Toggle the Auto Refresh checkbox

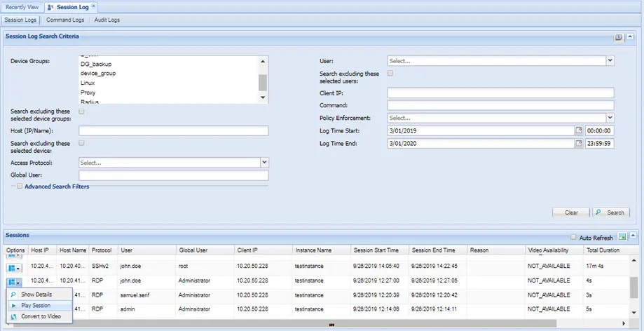(573, 237)
